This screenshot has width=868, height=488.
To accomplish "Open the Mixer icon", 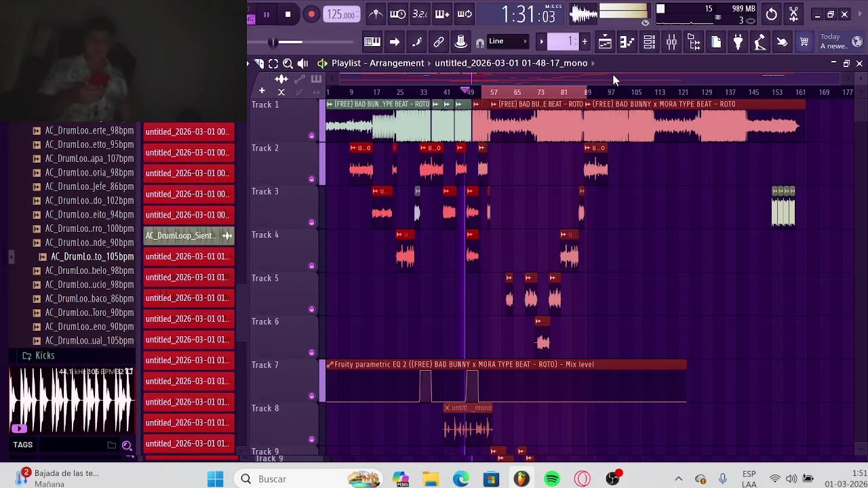I will click(x=671, y=42).
